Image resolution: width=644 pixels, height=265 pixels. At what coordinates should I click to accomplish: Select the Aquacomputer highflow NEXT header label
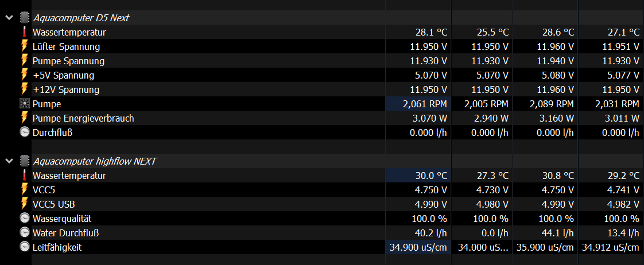pyautogui.click(x=95, y=162)
